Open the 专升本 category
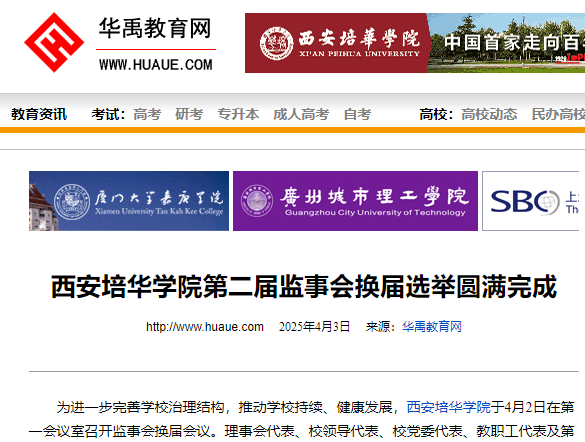Viewport: 585px width, 442px height. point(238,114)
